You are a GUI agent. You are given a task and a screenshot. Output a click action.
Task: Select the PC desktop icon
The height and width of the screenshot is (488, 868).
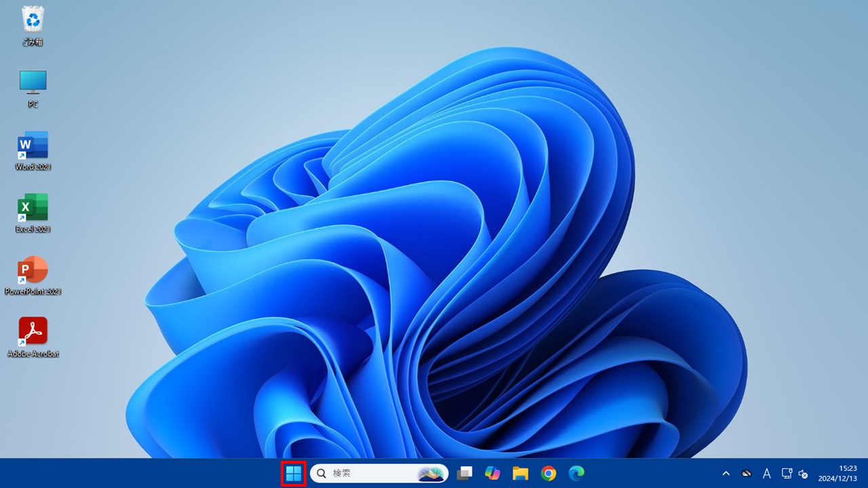33,88
